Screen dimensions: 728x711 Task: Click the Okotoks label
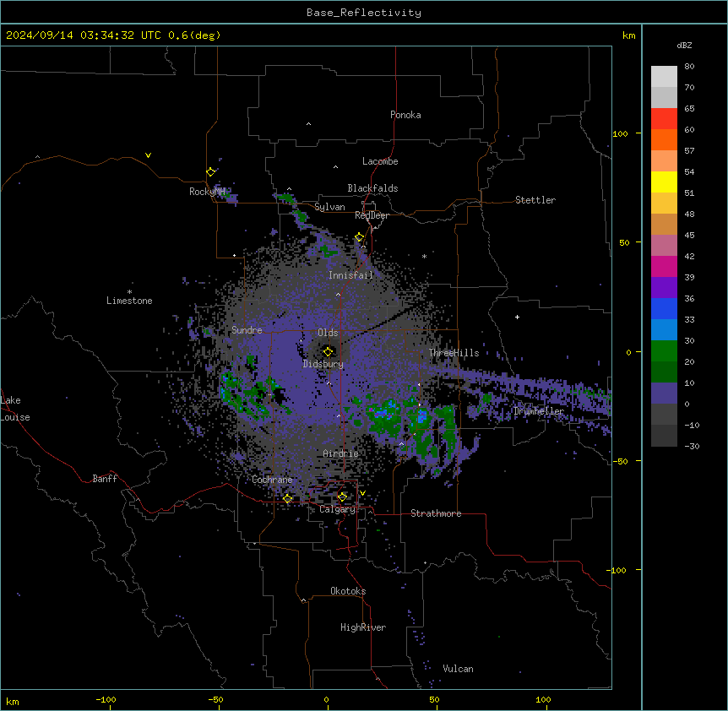[348, 591]
